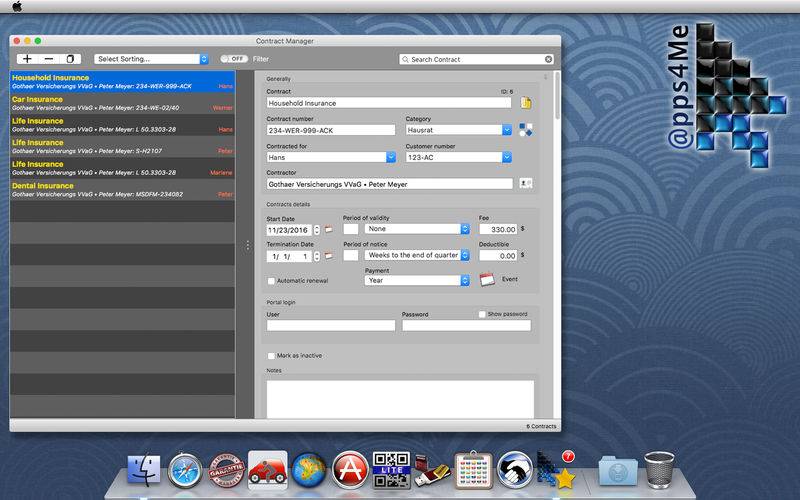
Task: Open the contractor contact card icon
Action: (526, 183)
